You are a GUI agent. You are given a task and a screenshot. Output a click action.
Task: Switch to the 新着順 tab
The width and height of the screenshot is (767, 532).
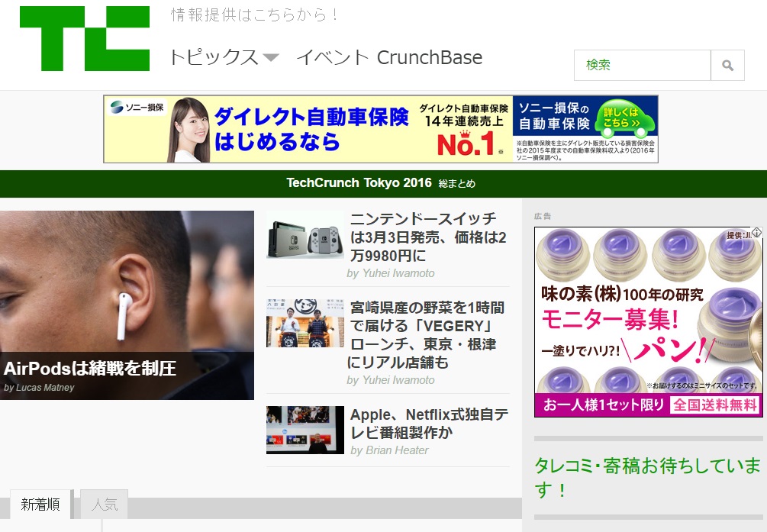(x=40, y=504)
